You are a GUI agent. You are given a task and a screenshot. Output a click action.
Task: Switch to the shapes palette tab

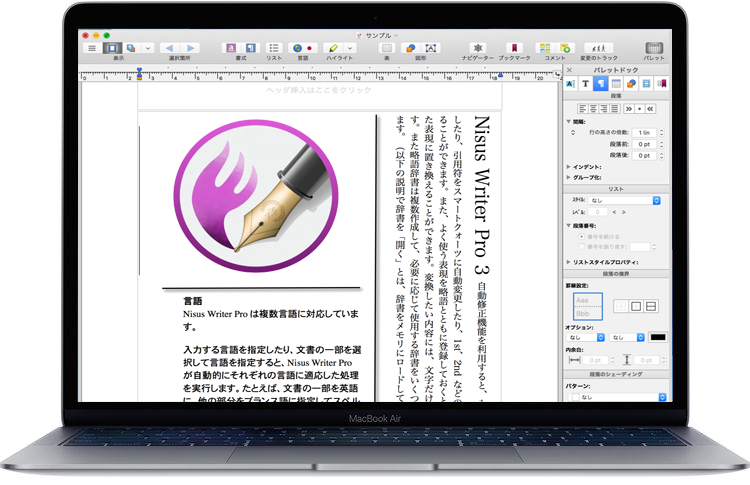pos(631,84)
